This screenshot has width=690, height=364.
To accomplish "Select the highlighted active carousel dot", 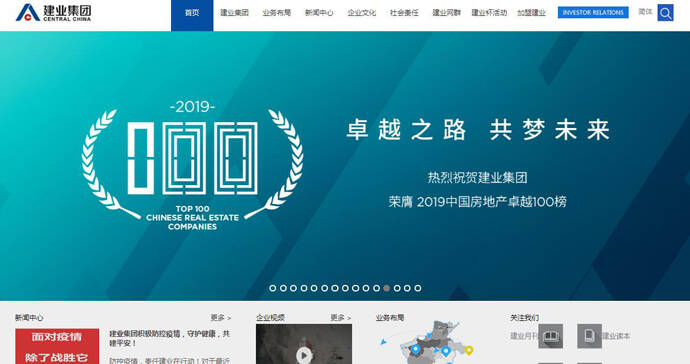I will point(386,288).
